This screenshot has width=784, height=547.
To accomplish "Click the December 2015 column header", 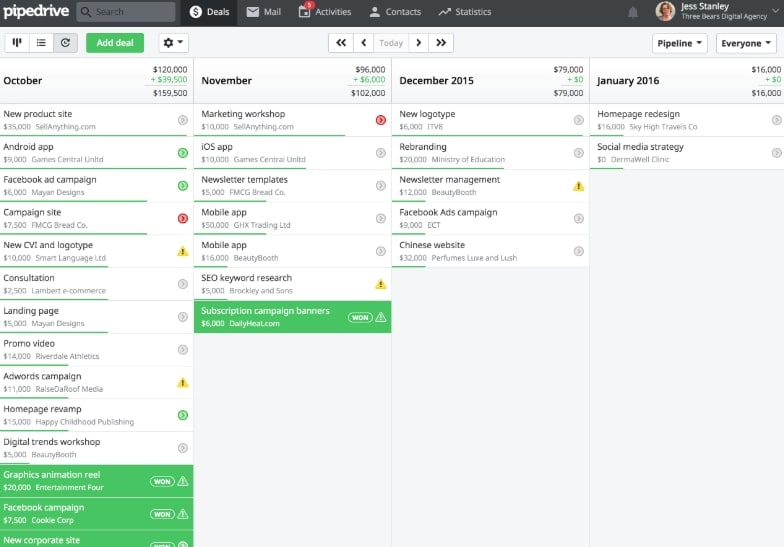I will tap(490, 80).
